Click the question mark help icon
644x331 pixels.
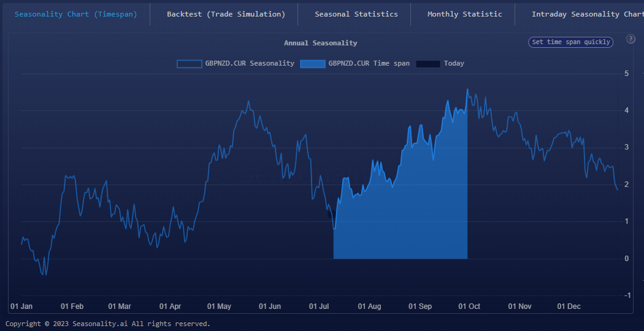(x=631, y=39)
